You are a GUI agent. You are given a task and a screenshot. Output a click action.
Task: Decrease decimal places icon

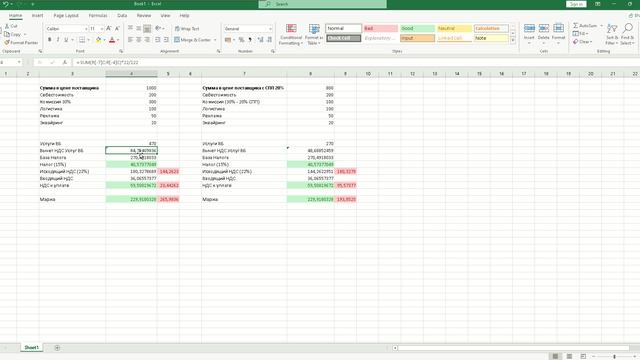click(x=269, y=40)
